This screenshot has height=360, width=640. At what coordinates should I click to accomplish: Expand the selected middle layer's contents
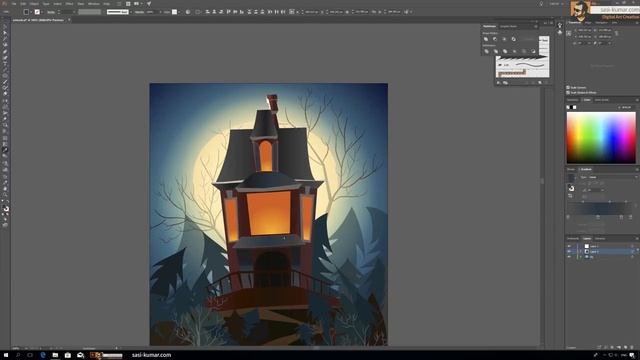tap(580, 251)
